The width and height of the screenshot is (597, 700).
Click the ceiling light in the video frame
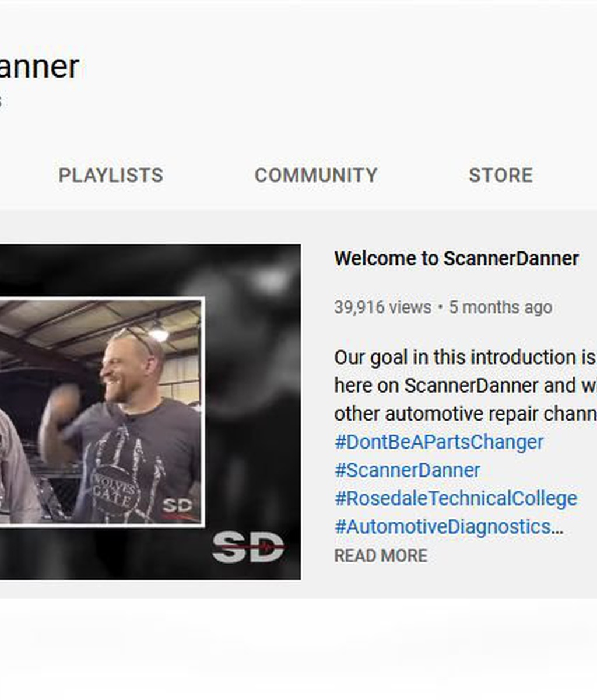(159, 334)
